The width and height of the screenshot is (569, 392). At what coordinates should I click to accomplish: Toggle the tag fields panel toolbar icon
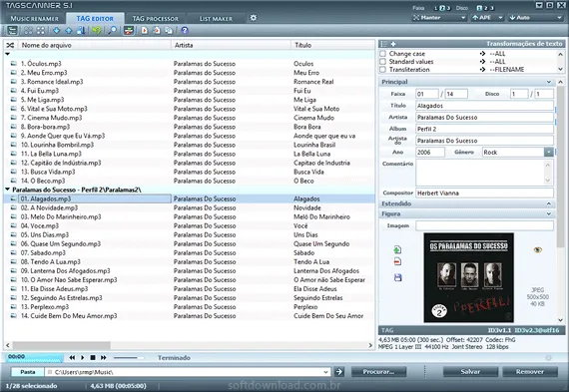[129, 31]
